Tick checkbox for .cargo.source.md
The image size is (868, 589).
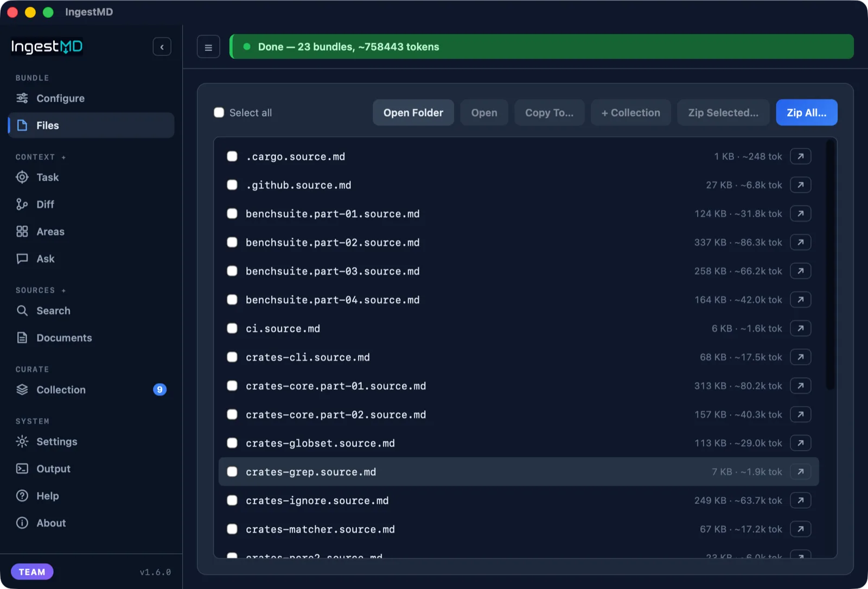(x=232, y=156)
